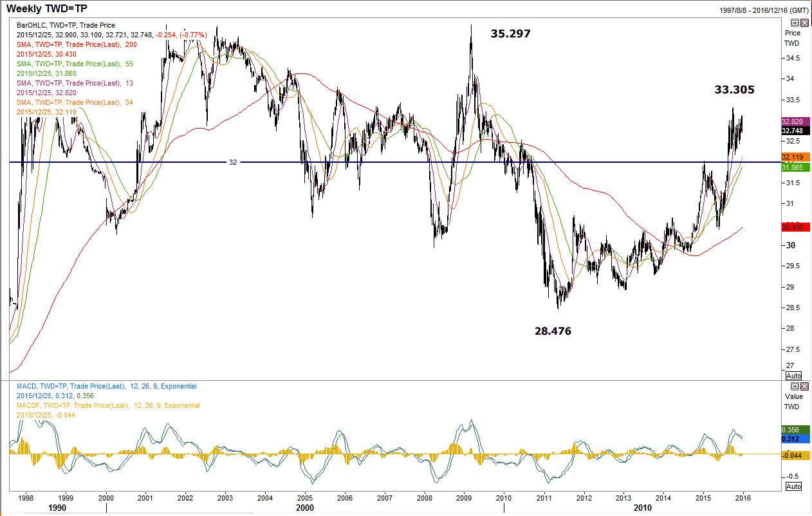812x516 pixels.
Task: Select the 28.476 low annotation
Action: click(x=552, y=331)
